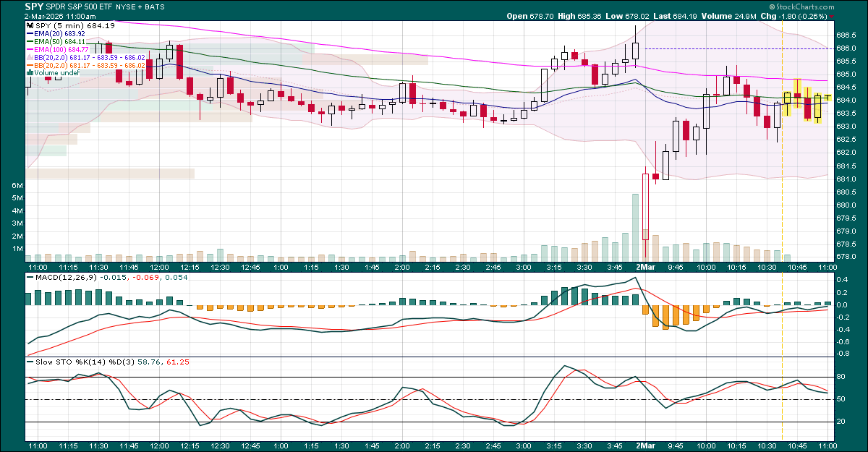868x452 pixels.
Task: Click the volume bars icon beside Volume undef
Action: 29,72
